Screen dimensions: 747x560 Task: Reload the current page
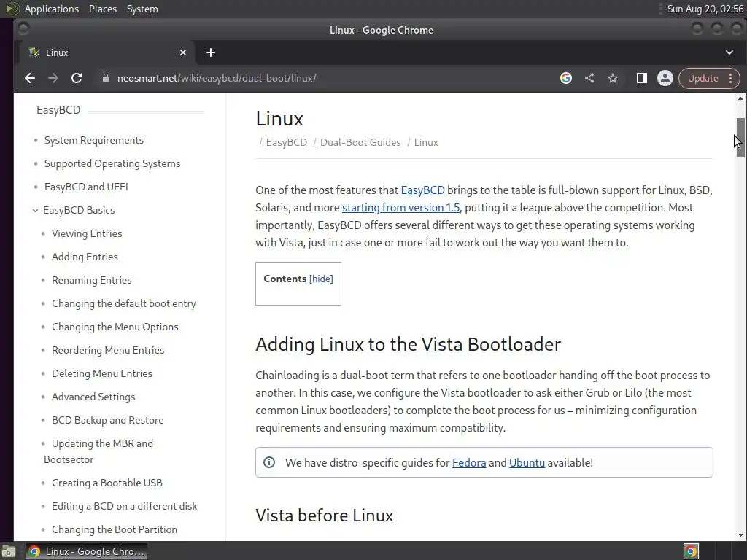[x=77, y=78]
